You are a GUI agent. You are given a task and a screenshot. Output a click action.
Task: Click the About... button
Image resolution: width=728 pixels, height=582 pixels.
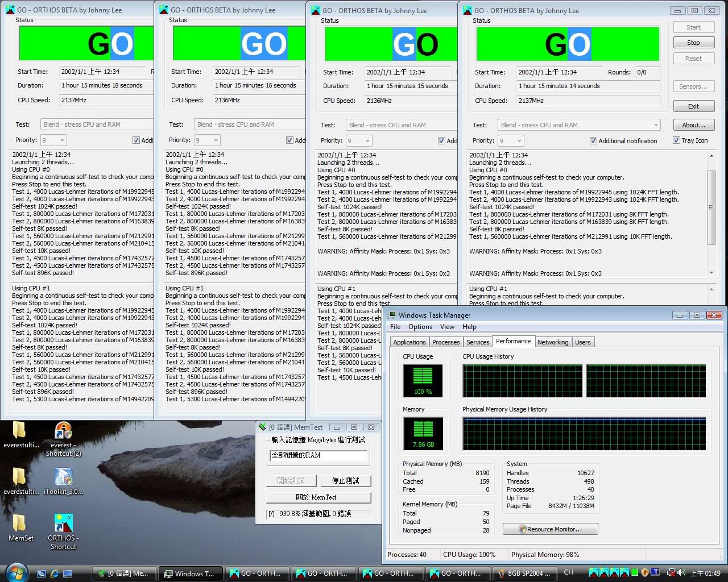[693, 125]
